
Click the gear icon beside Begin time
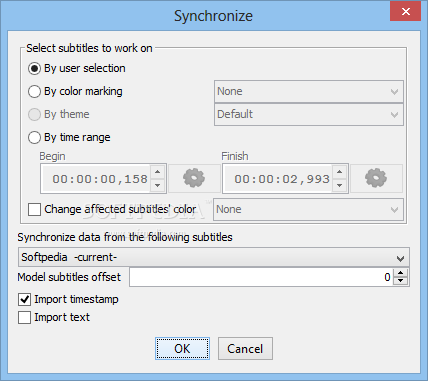[194, 178]
